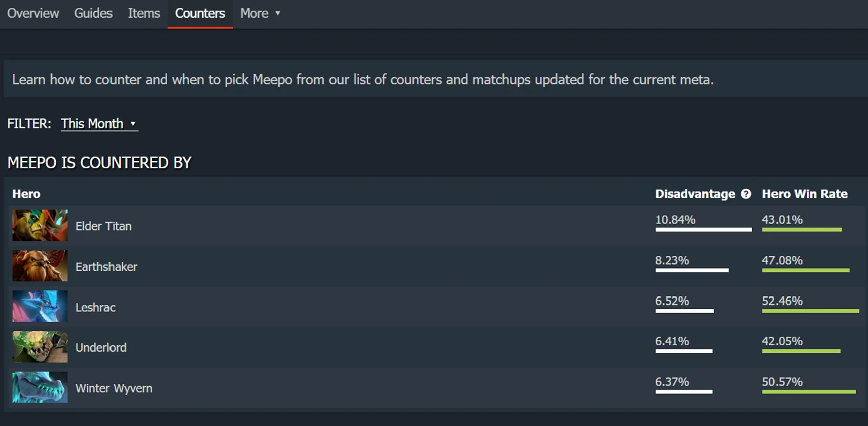Select the Counters tab
This screenshot has width=868, height=426.
200,13
